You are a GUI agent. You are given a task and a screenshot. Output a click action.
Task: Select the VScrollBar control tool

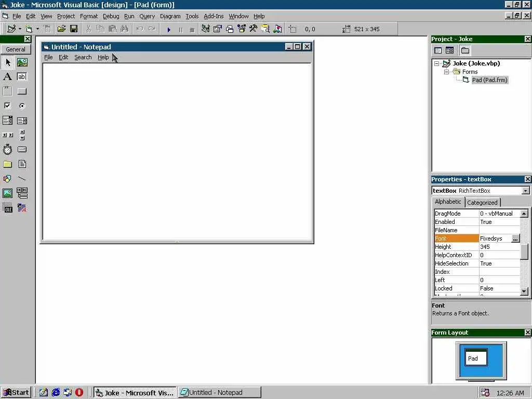[22, 135]
